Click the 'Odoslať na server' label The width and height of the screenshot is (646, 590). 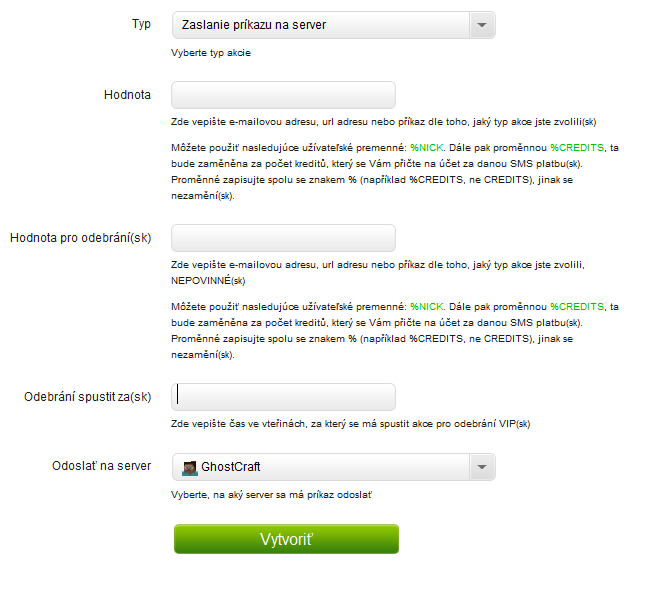tap(101, 466)
